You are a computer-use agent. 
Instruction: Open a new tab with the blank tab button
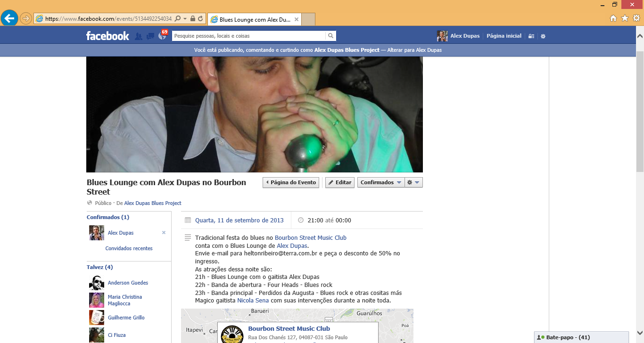pyautogui.click(x=308, y=19)
